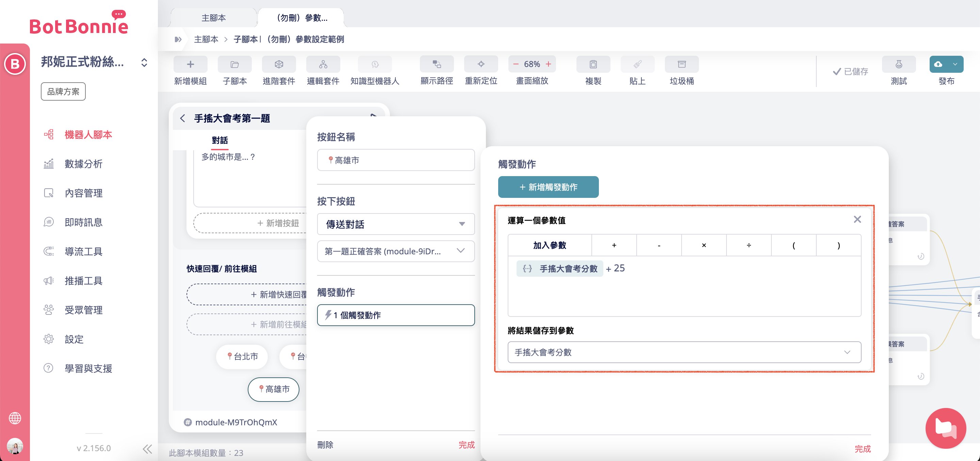The width and height of the screenshot is (980, 461).
Task: Close the 運算一個參數值 card
Action: (857, 219)
